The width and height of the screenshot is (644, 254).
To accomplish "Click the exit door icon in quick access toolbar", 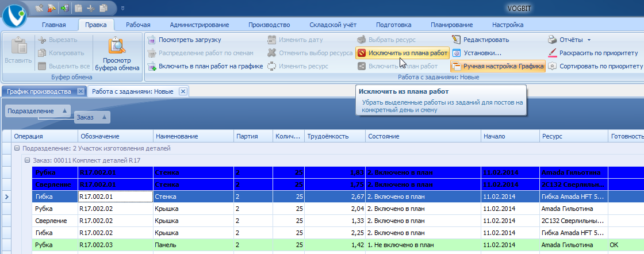I will 64,7.
